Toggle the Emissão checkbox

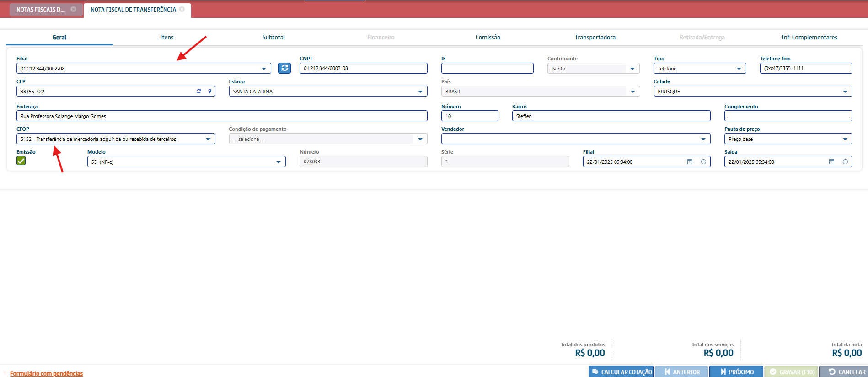pyautogui.click(x=21, y=161)
